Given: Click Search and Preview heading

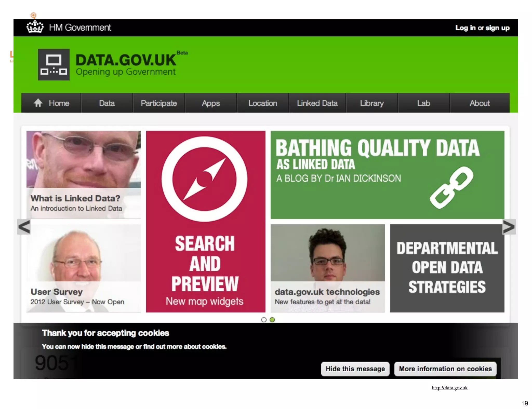Looking at the screenshot, I should [x=205, y=264].
